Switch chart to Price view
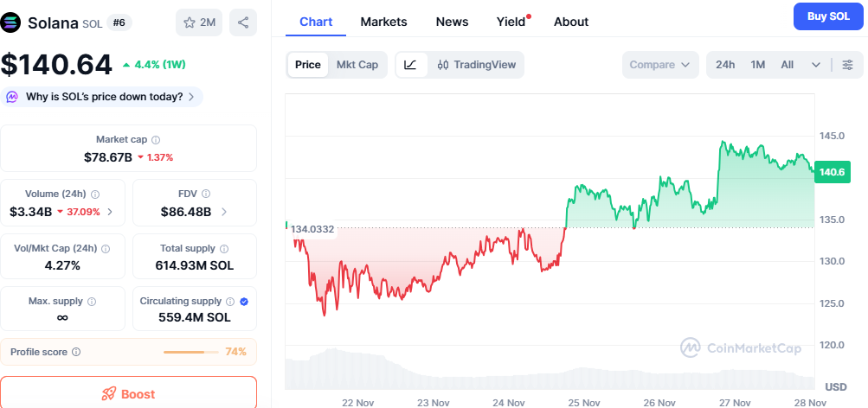The image size is (868, 408). pyautogui.click(x=307, y=65)
